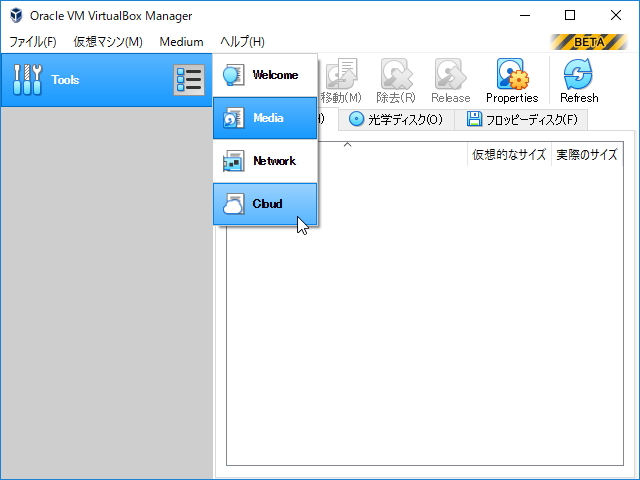Maximize the VirtualBox Manager window
Screen dimensions: 640x480
pos(570,16)
